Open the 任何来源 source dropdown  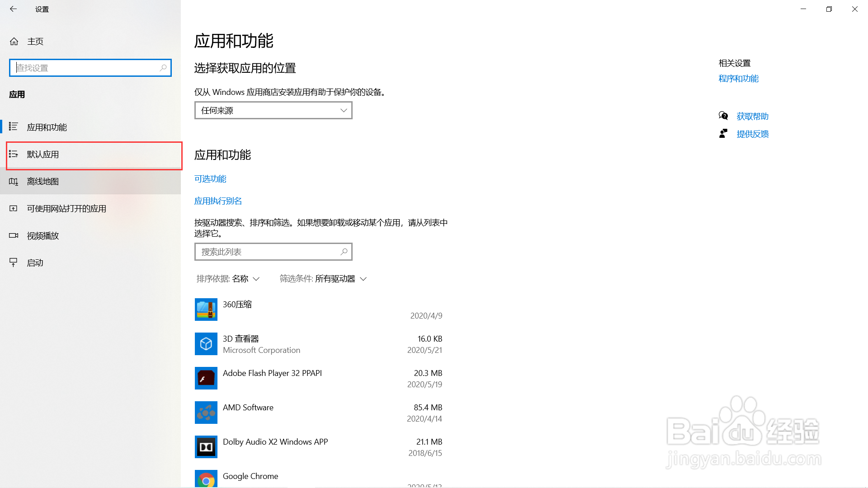pyautogui.click(x=273, y=110)
